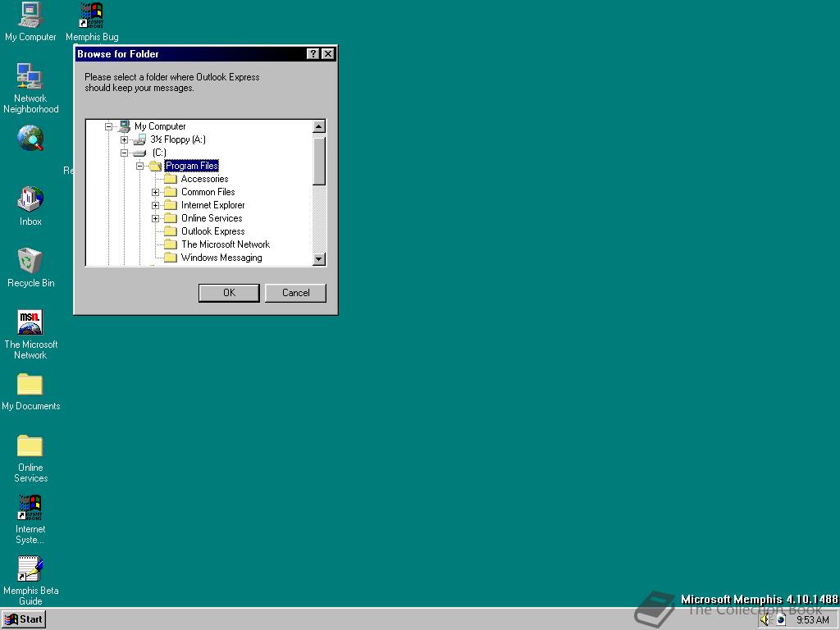
Task: Click the folder tree scrollbar thumb
Action: pos(319,162)
